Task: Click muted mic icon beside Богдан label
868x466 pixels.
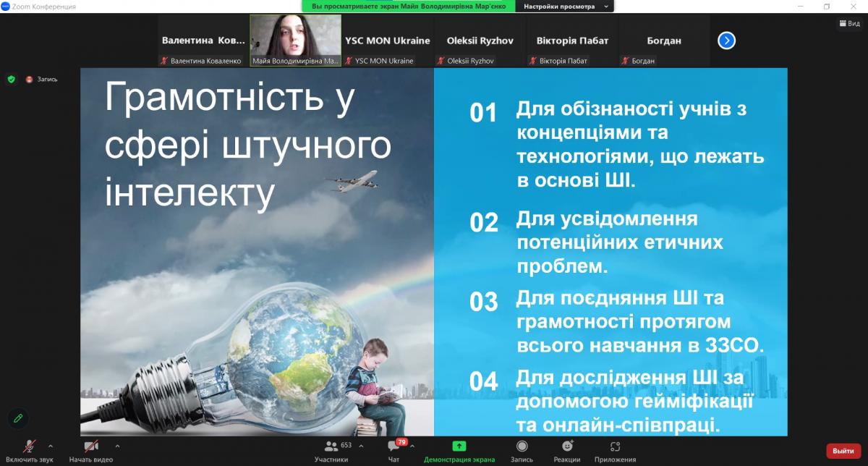Action: click(625, 62)
